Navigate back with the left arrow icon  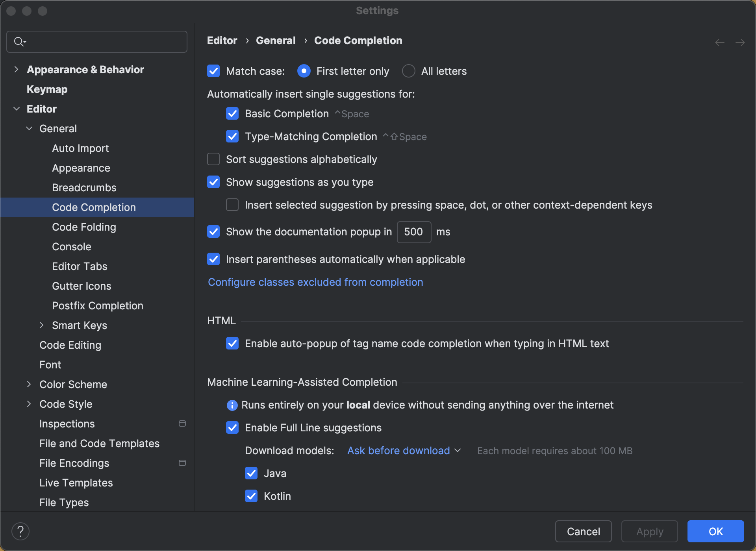pyautogui.click(x=719, y=42)
